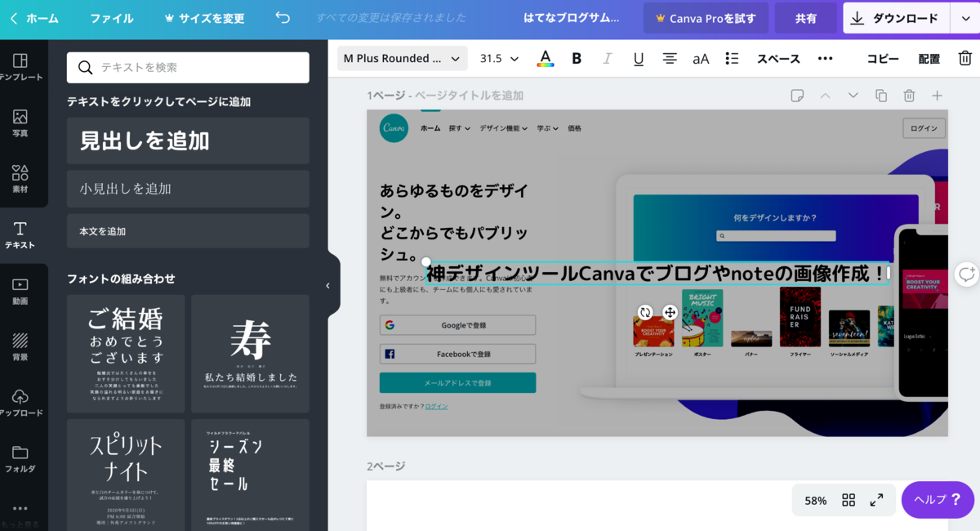Open the M Plus Rounded font dropdown
980x531 pixels.
pyautogui.click(x=402, y=58)
